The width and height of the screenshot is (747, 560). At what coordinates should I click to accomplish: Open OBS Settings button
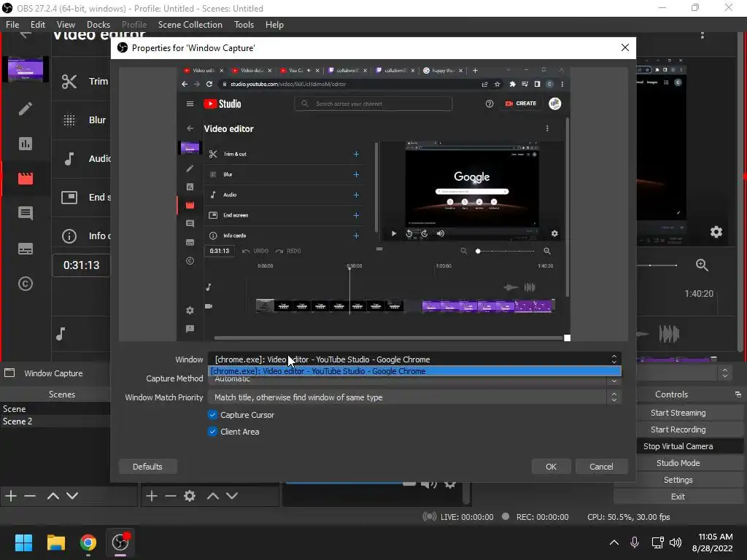click(x=678, y=480)
